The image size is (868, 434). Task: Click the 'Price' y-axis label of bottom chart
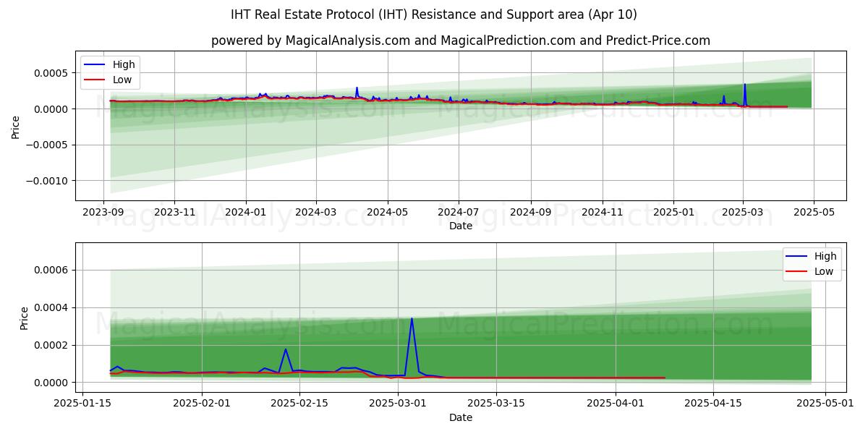23,318
